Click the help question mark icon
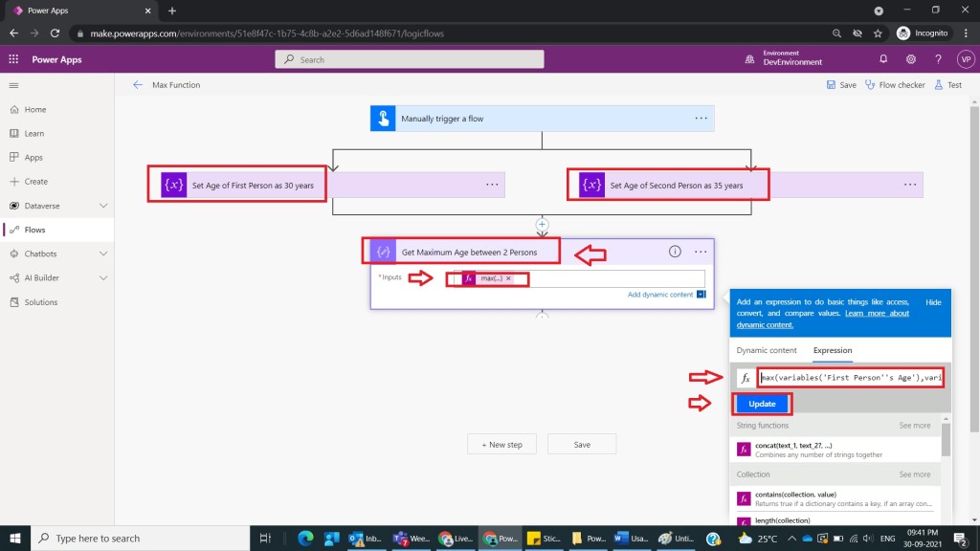The image size is (980, 551). click(938, 59)
